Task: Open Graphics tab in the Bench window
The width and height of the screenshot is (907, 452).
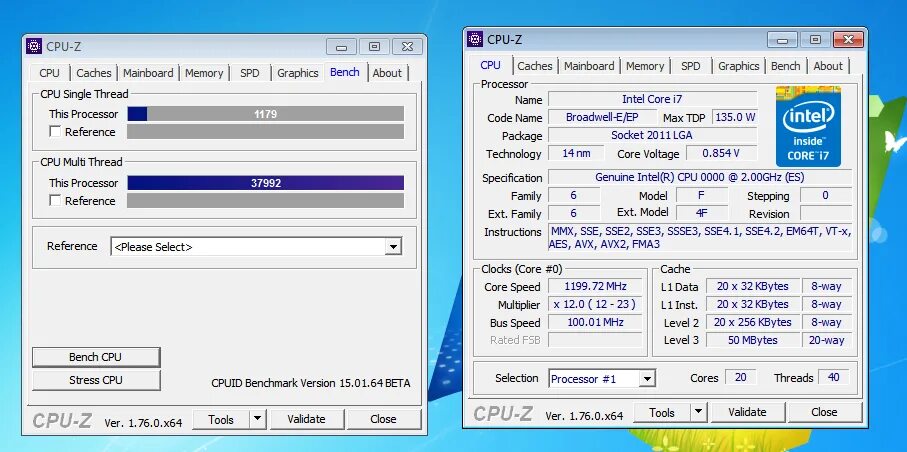Action: tap(297, 73)
